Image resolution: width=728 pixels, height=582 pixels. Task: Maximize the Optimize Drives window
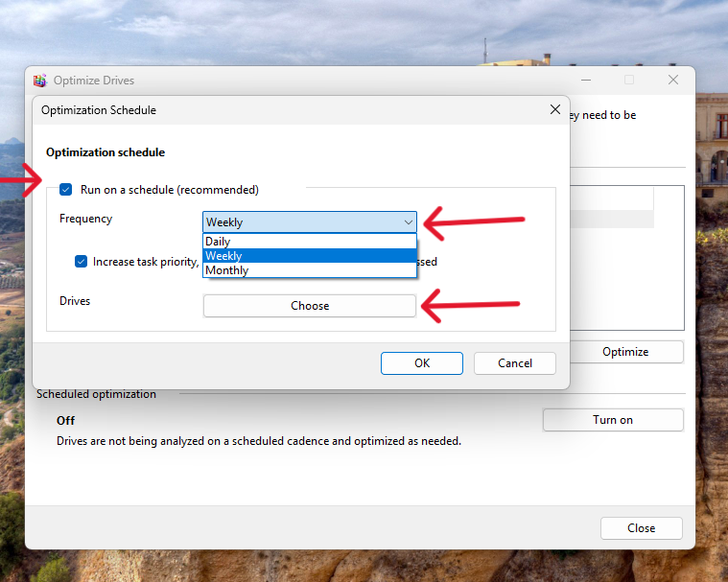tap(629, 81)
